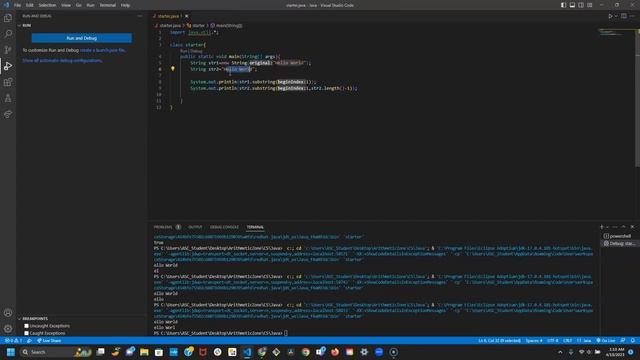Switch to the Output panel tab
The width and height of the screenshot is (640, 360).
click(195, 227)
